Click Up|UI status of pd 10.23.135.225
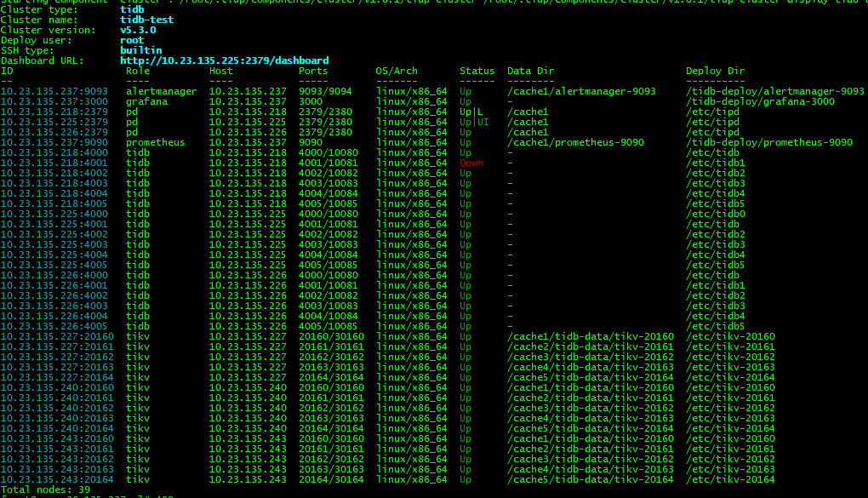The image size is (868, 498). pos(474,122)
